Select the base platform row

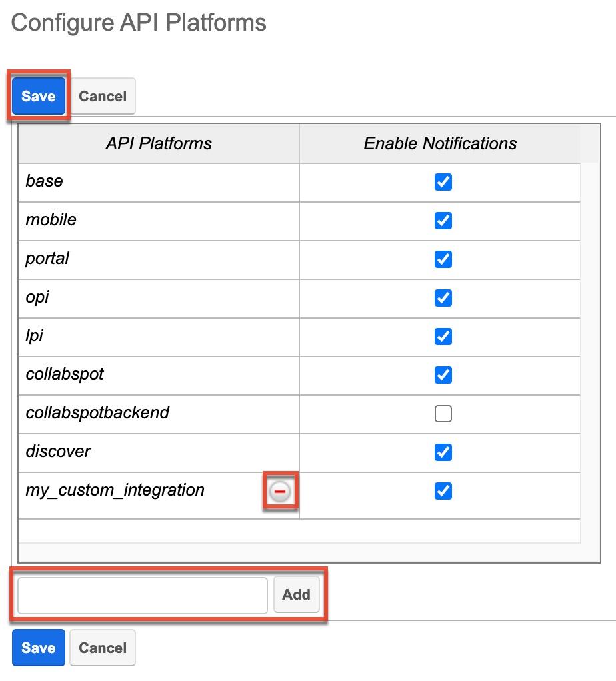158,182
